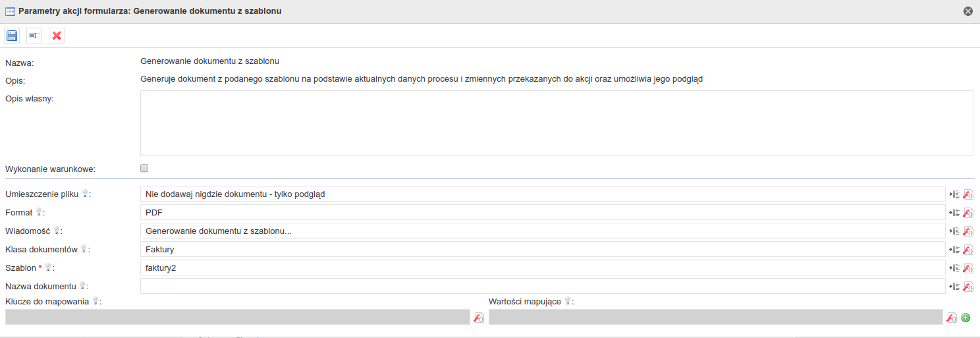Close the Parametry akcji formularza dialog
The image size is (980, 338).
[x=967, y=11]
